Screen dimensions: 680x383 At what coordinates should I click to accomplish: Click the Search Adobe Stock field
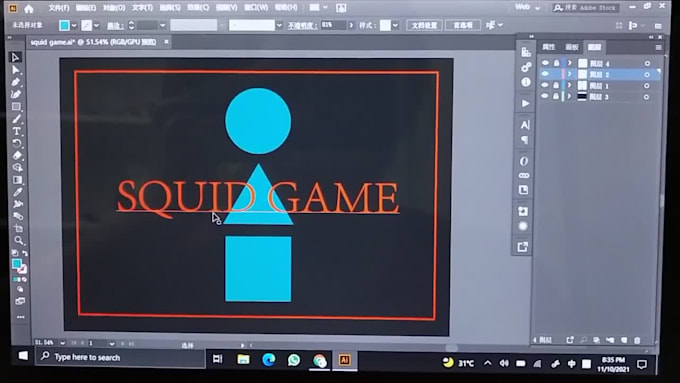586,8
